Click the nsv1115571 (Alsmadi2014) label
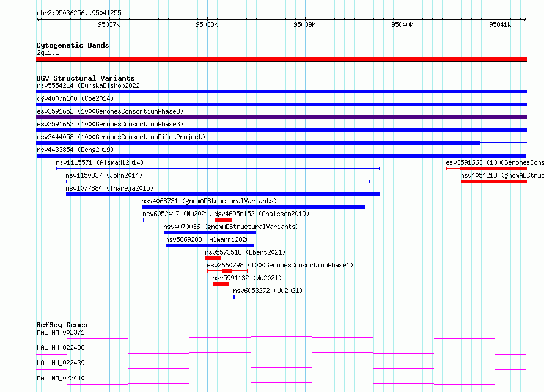Screen dimensions: 544x392 tap(100, 162)
